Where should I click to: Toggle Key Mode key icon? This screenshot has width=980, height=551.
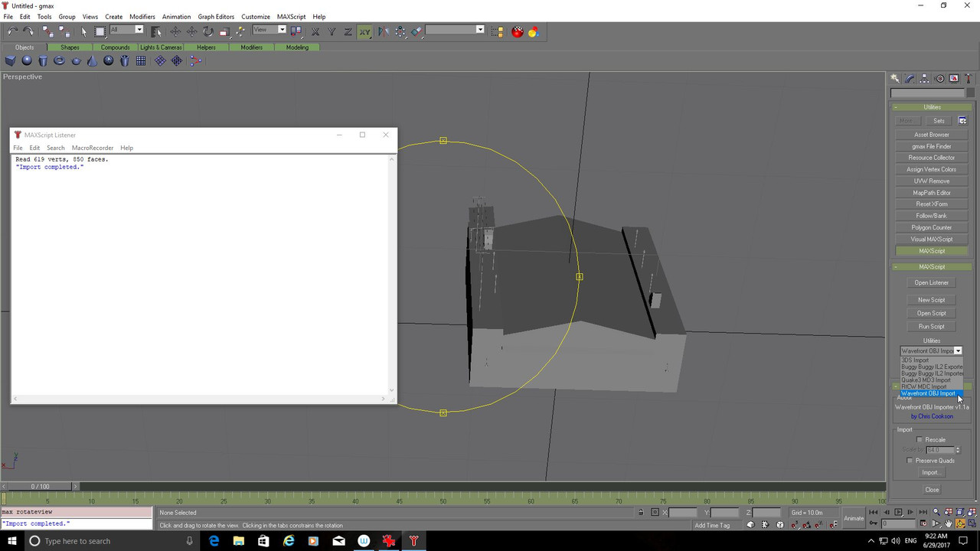click(x=874, y=524)
